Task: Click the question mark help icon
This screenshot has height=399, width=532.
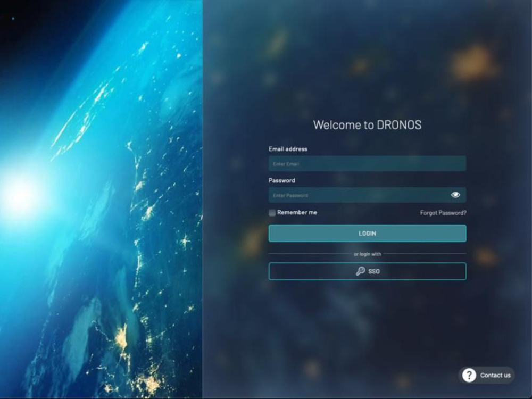Action: tap(469, 375)
